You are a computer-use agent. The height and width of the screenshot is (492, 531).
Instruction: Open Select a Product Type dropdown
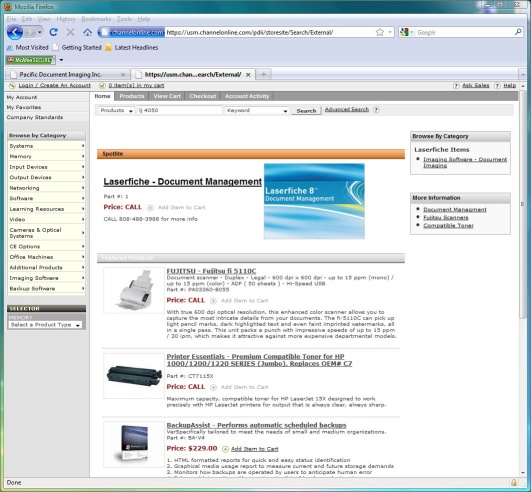coord(45,325)
